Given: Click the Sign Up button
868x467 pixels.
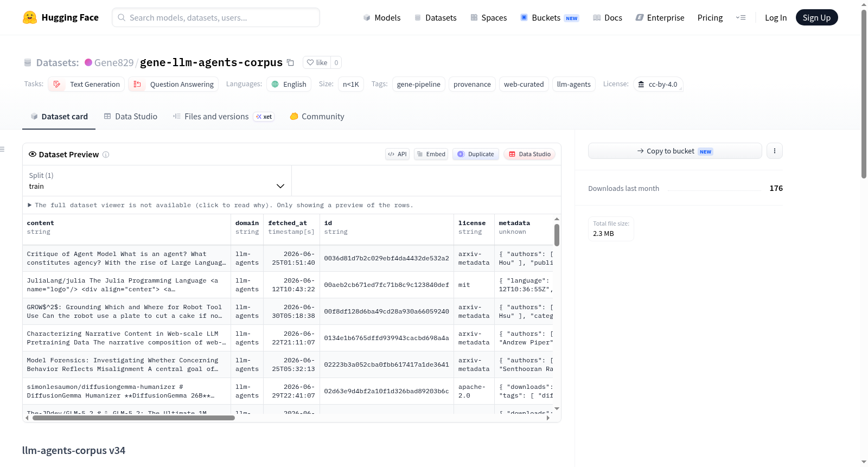Looking at the screenshot, I should point(816,17).
